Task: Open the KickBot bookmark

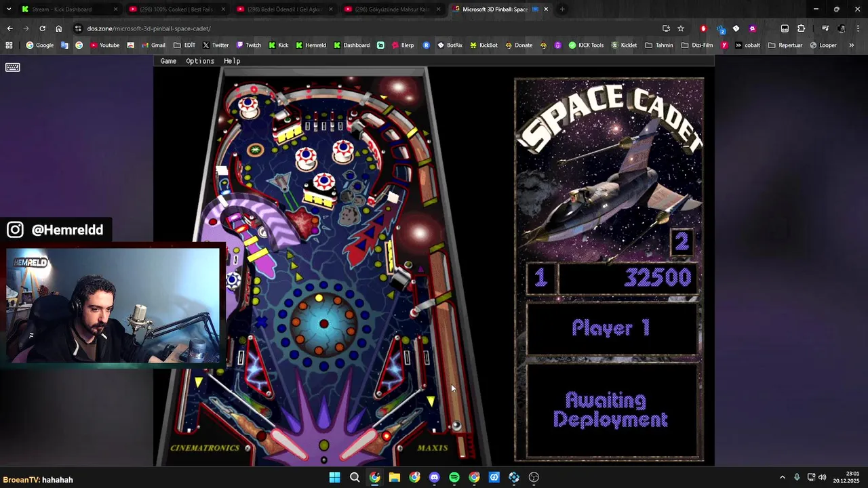Action: [483, 45]
